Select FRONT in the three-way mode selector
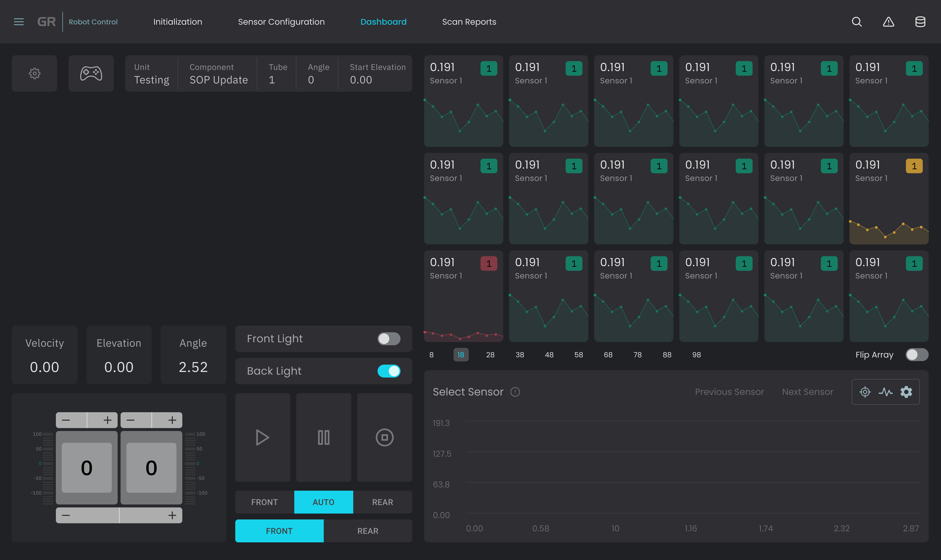This screenshot has height=560, width=941. [264, 502]
